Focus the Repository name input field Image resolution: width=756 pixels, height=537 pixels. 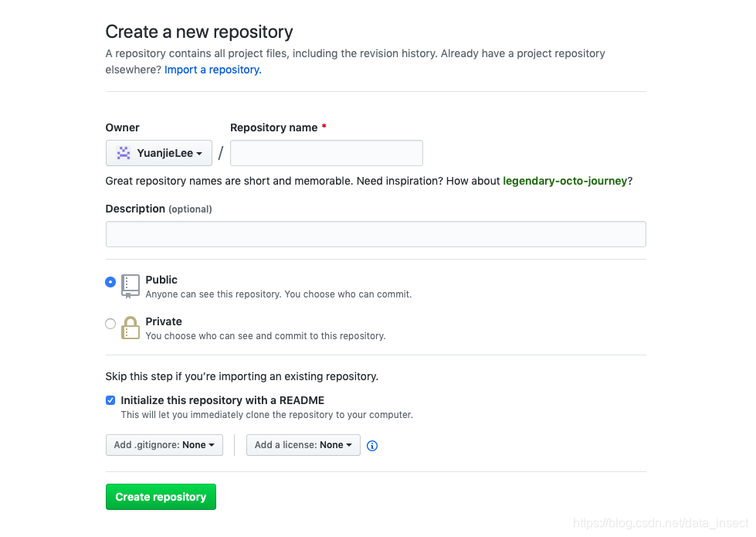pyautogui.click(x=327, y=153)
